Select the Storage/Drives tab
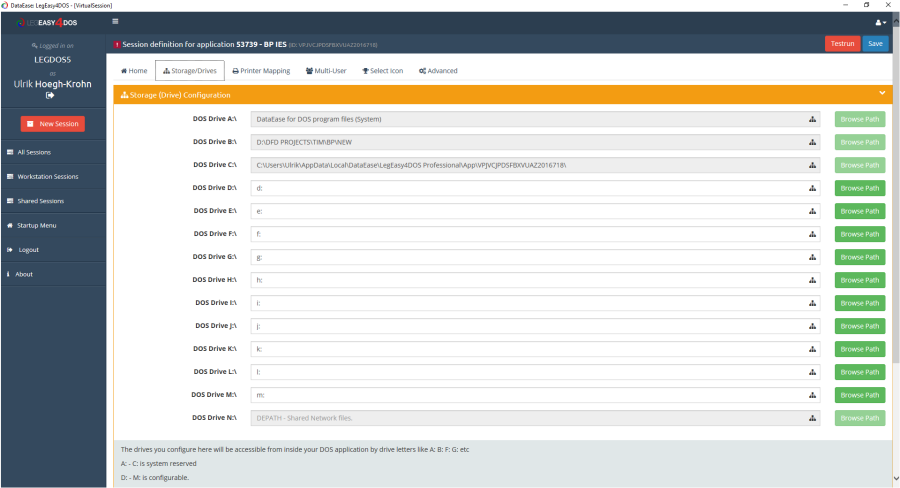Viewport: 900px width, 488px height. pos(190,71)
